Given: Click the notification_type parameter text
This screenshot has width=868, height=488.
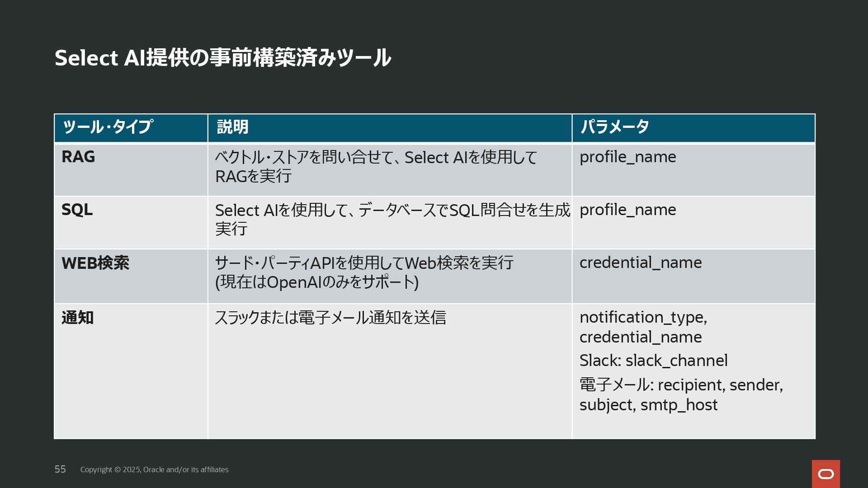Looking at the screenshot, I should (x=643, y=317).
